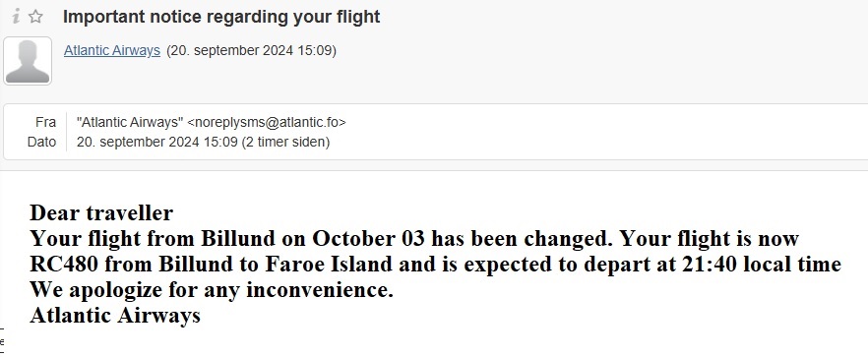Click the "Dato" header label
Viewport: 868px width, 357px height.
(42, 143)
